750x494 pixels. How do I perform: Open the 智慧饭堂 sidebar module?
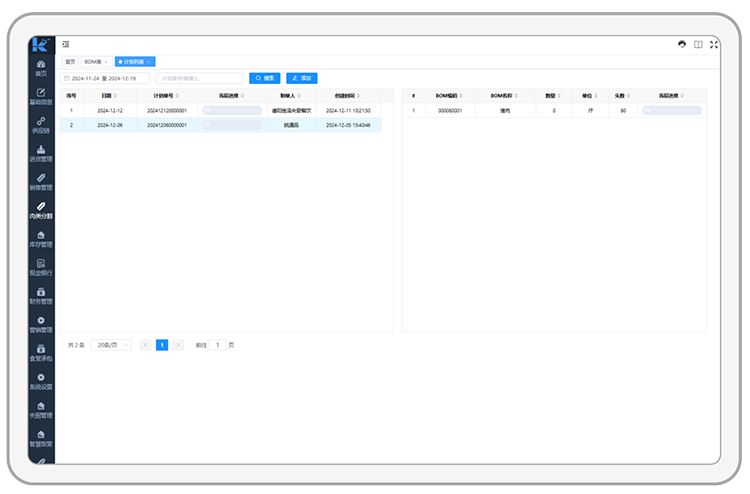(41, 438)
